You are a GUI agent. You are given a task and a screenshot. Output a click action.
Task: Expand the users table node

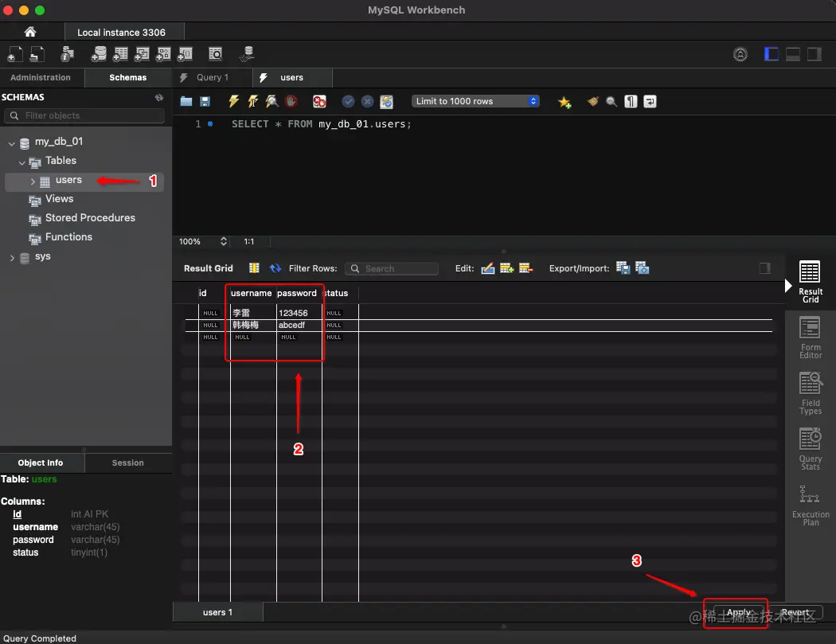click(x=33, y=181)
